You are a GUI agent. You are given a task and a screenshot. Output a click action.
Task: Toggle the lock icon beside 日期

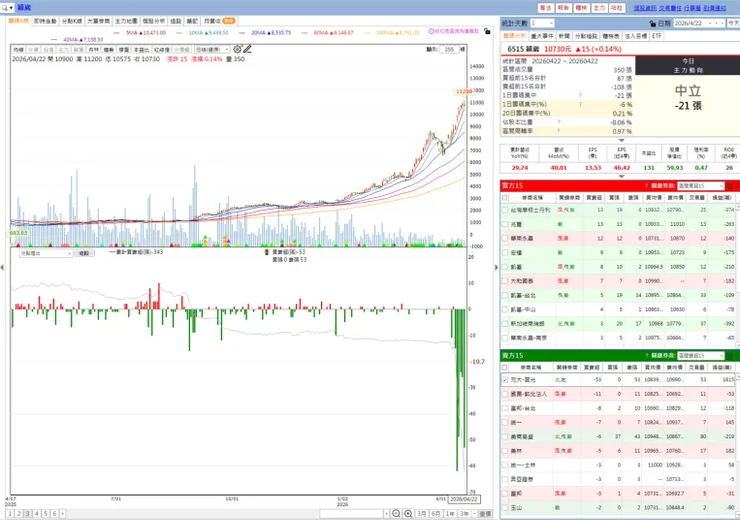pyautogui.click(x=653, y=23)
